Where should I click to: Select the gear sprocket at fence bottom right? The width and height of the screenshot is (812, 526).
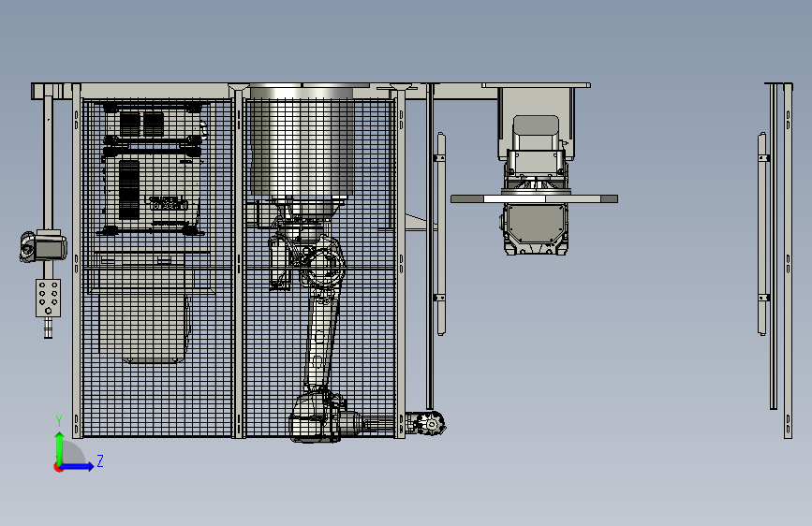click(432, 423)
